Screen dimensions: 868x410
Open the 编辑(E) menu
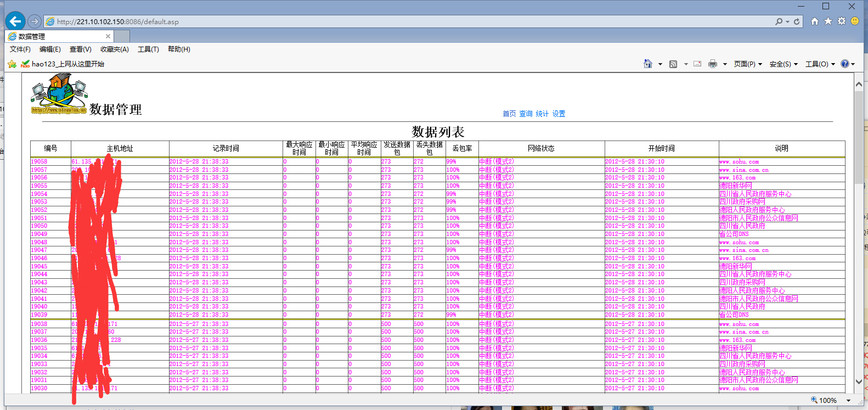[50, 49]
